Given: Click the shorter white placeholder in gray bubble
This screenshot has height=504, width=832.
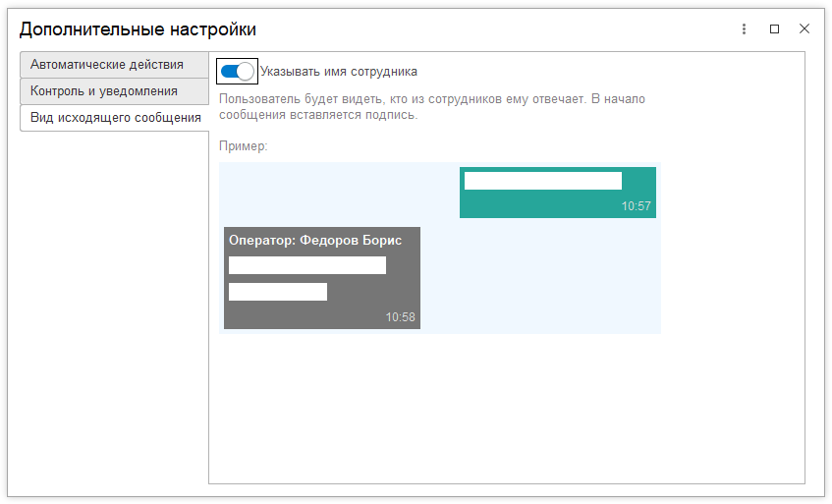Looking at the screenshot, I should (x=277, y=292).
